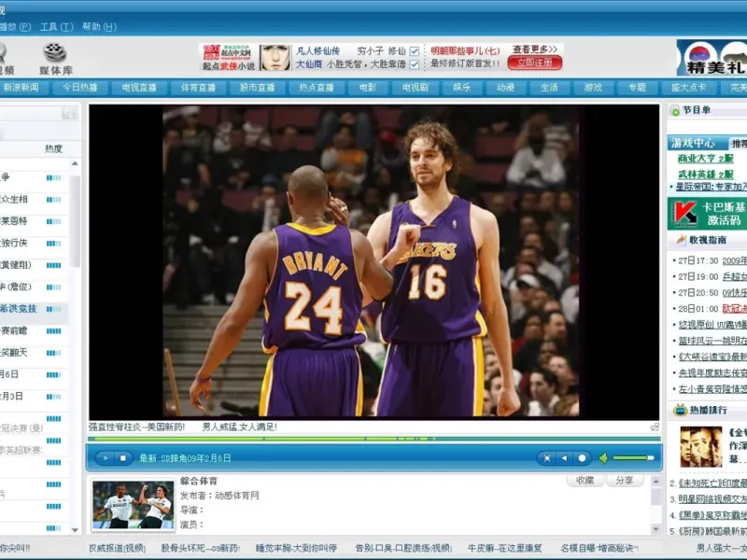Switch to the 电视直播 tab
Viewport: 747px width, 560px height.
(x=139, y=88)
